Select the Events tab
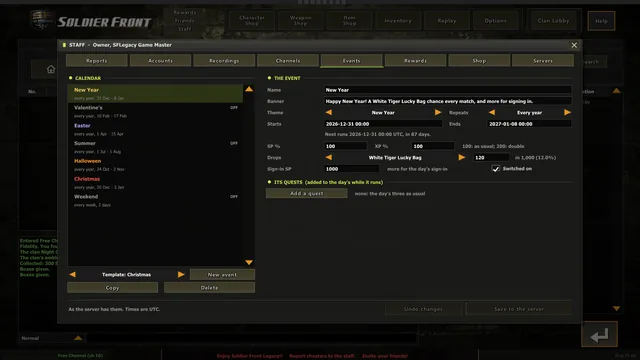Image resolution: width=640 pixels, height=360 pixels. (x=352, y=60)
